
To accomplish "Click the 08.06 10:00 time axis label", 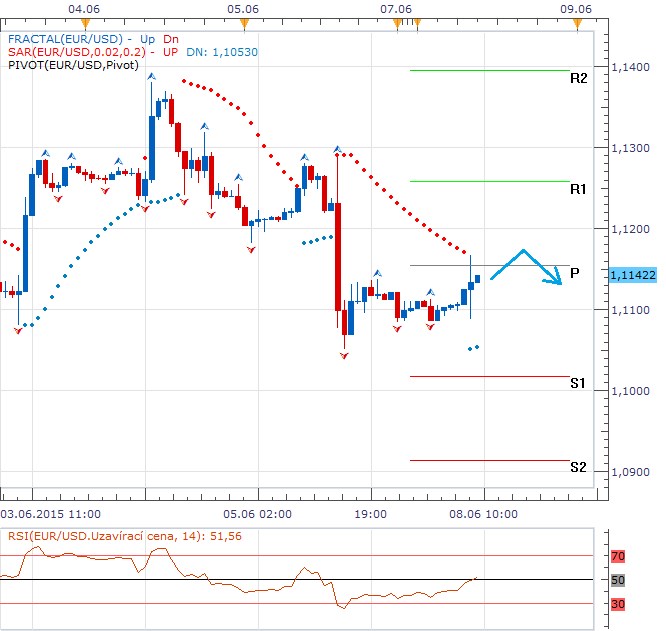I will click(x=485, y=513).
